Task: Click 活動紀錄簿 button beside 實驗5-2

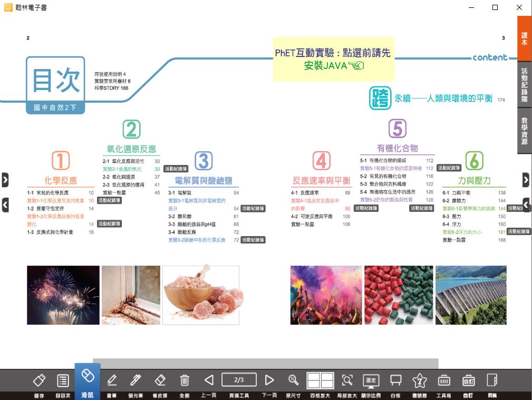Action: [x=421, y=208]
